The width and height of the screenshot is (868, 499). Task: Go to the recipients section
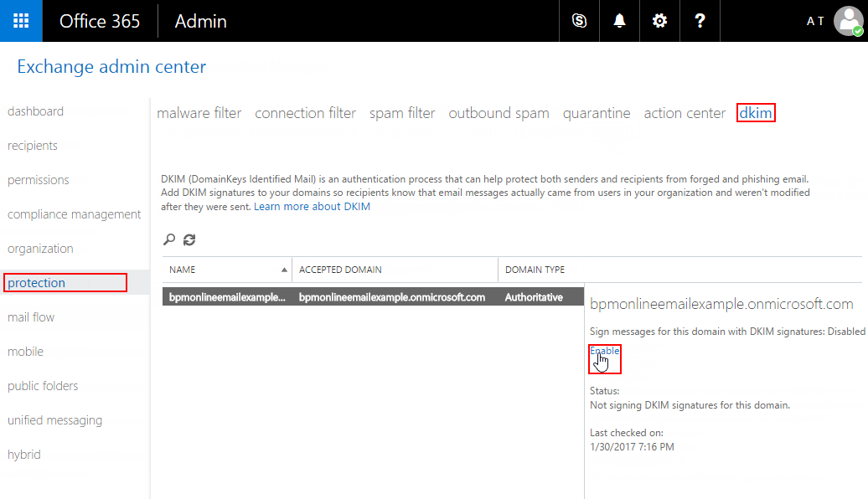[x=32, y=145]
